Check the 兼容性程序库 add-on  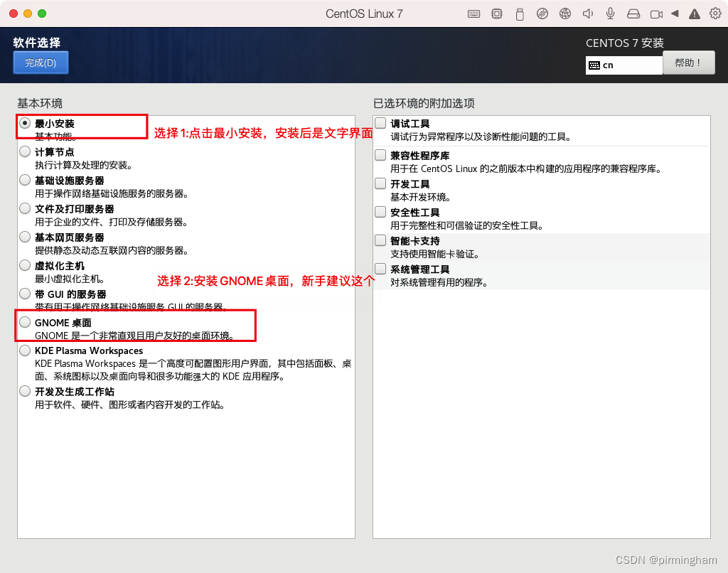(x=381, y=155)
